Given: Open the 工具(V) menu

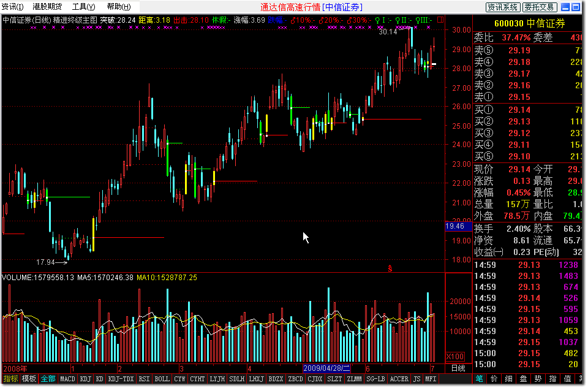Looking at the screenshot, I should (84, 6).
